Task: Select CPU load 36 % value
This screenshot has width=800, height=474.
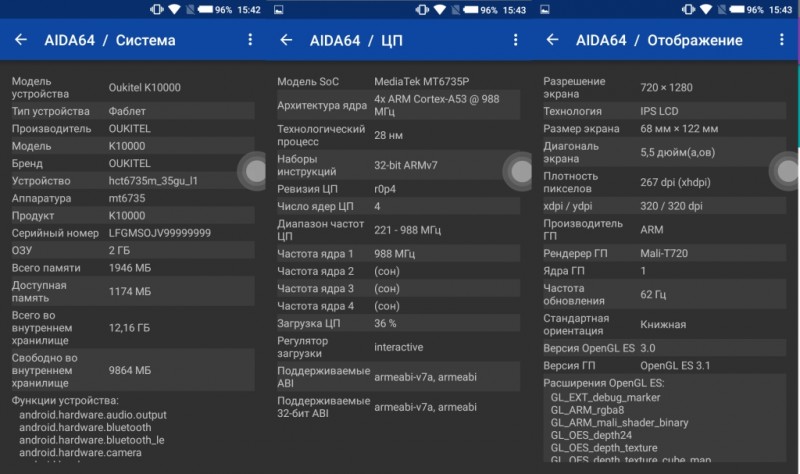Action: click(385, 323)
